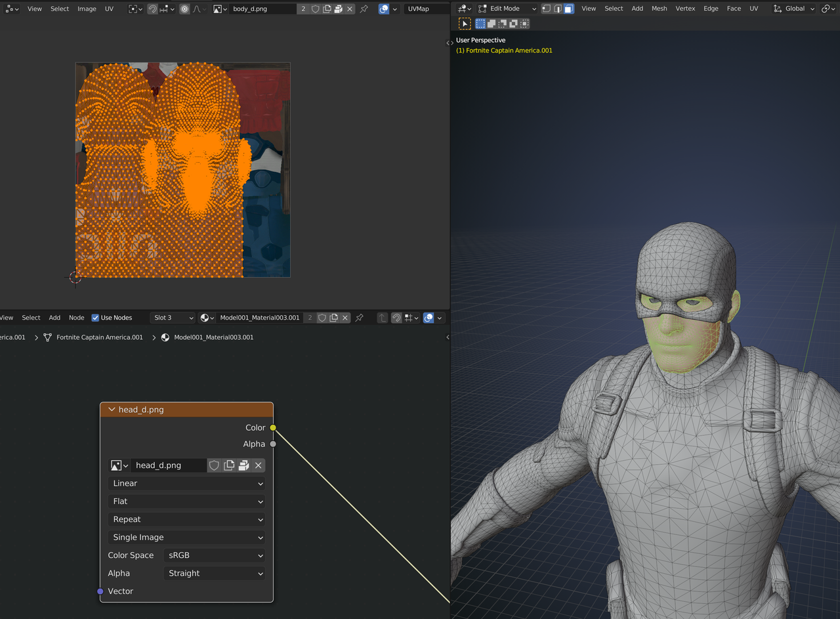This screenshot has height=619, width=840.
Task: Click the new image copy icon next to head_d.png
Action: tap(229, 465)
